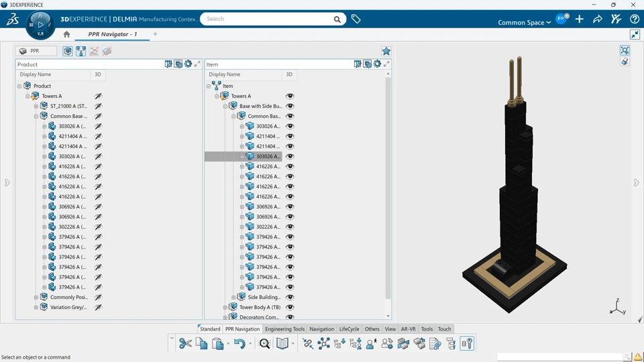The image size is (644, 362).
Task: Click the paperclip document attach icon
Action: click(435, 343)
